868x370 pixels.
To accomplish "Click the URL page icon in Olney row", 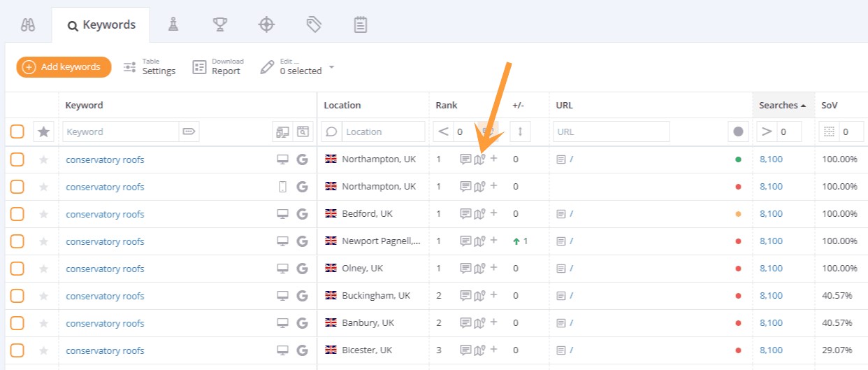I will tap(561, 269).
